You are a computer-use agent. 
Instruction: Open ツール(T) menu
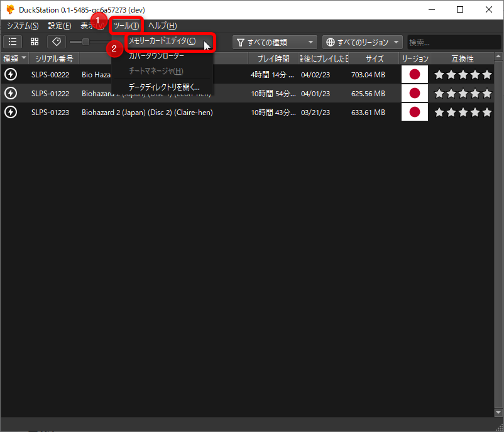click(x=126, y=26)
